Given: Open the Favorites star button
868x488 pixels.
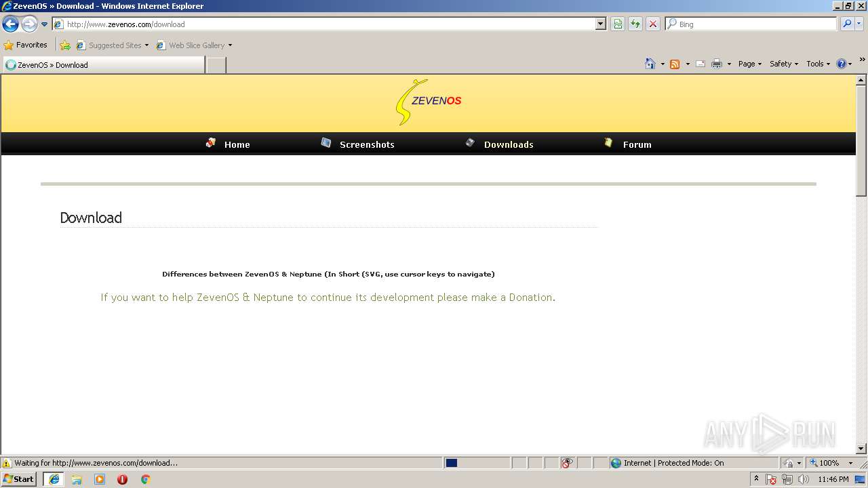Looking at the screenshot, I should pos(25,45).
